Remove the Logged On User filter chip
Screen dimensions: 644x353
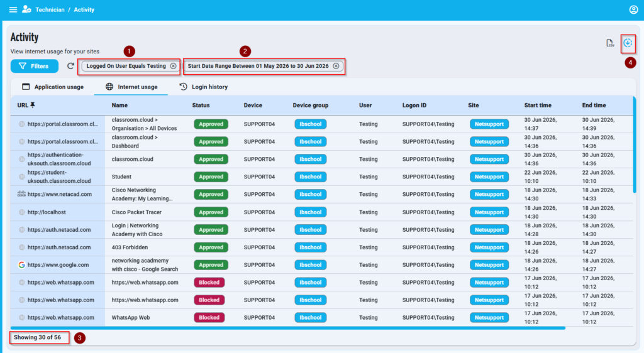[174, 66]
